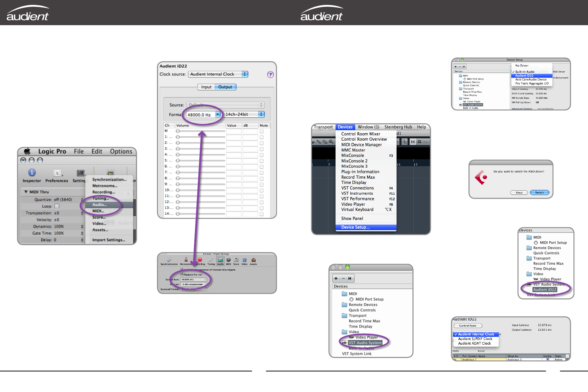This screenshot has height=392, width=588.
Task: Click the VST Audio System waveform icon
Action: pyautogui.click(x=344, y=343)
